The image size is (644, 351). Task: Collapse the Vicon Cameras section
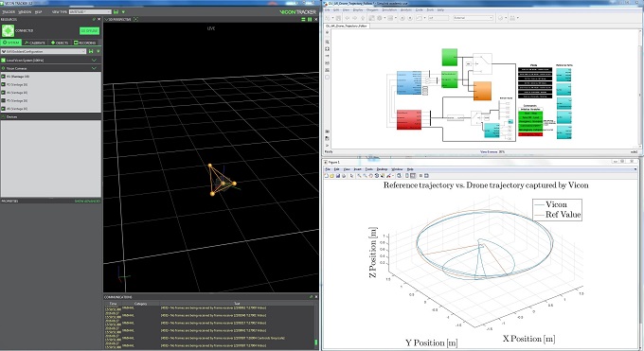pyautogui.click(x=94, y=68)
